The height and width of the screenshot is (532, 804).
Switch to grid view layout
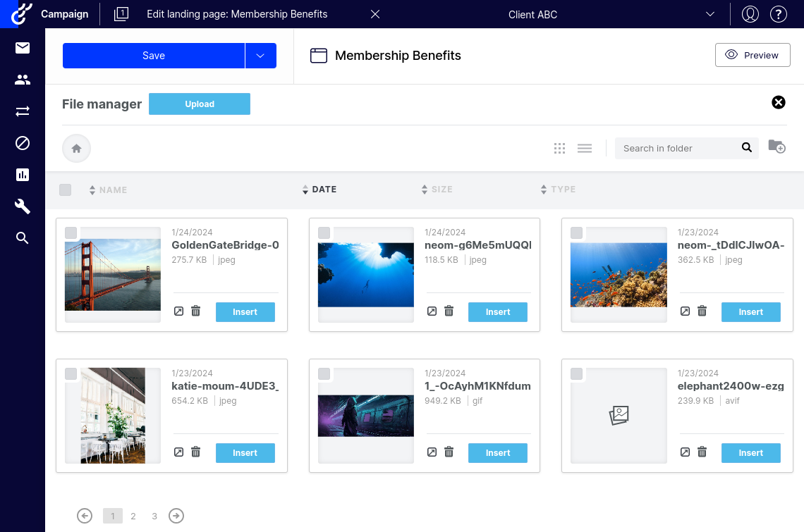(x=559, y=149)
